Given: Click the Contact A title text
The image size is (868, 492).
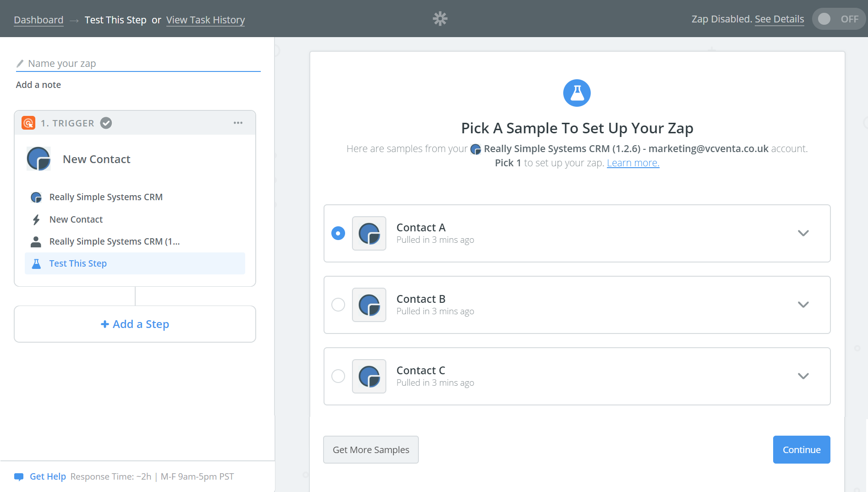Looking at the screenshot, I should coord(421,227).
